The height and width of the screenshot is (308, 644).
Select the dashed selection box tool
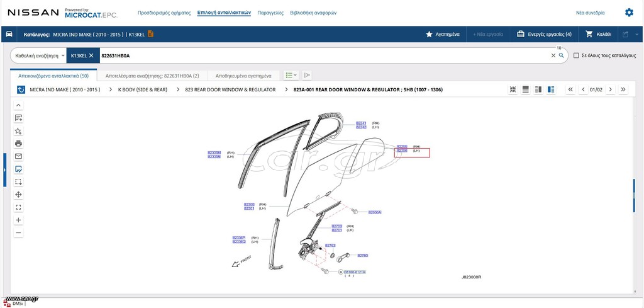point(18,182)
